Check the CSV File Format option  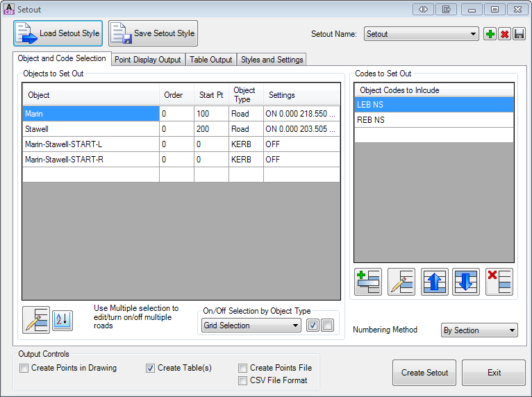pos(243,380)
